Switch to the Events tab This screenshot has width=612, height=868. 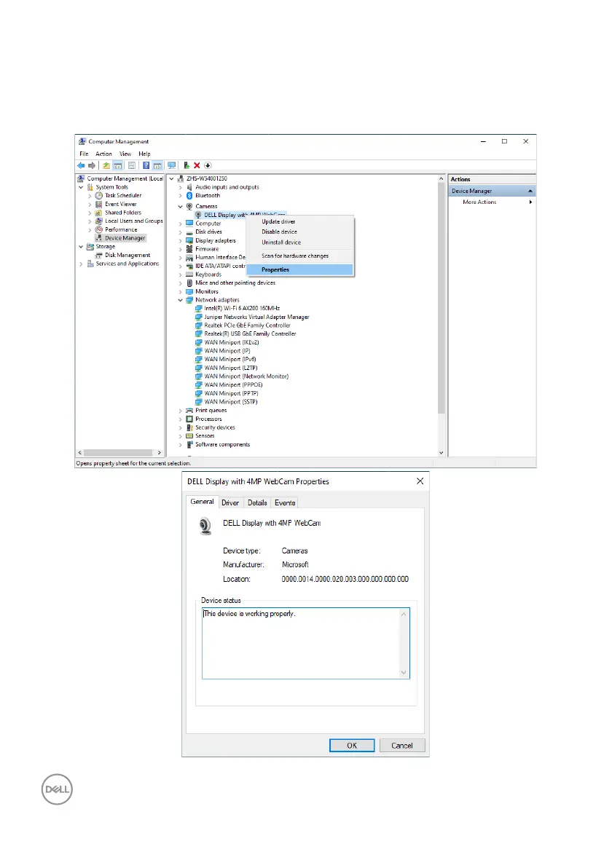(x=285, y=502)
